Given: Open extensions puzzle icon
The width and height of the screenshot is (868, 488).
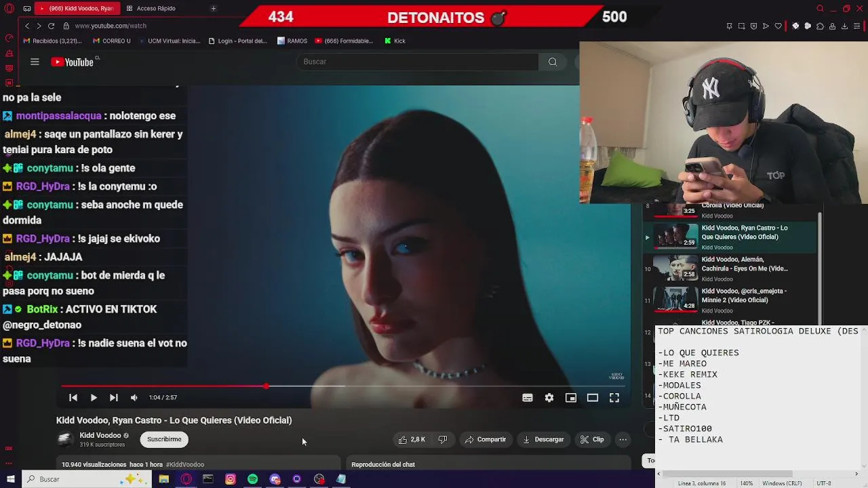Looking at the screenshot, I should point(820,26).
